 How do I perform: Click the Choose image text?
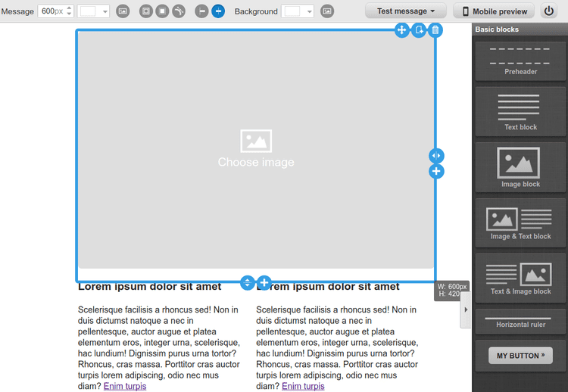256,162
